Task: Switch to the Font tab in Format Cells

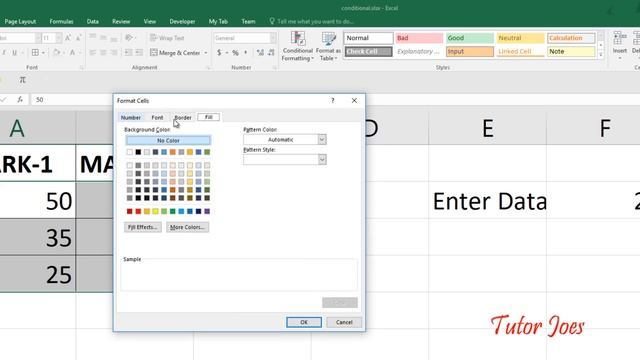Action: (x=157, y=118)
